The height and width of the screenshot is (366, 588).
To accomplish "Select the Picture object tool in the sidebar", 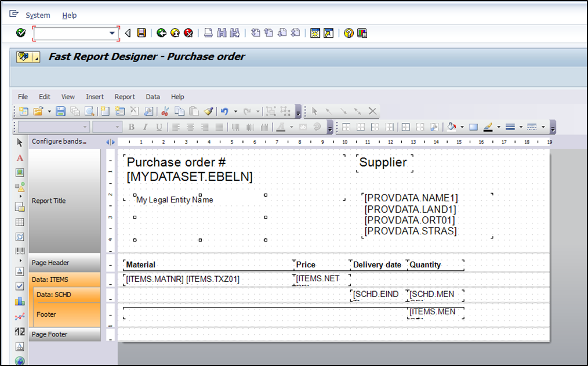I will coord(20,172).
